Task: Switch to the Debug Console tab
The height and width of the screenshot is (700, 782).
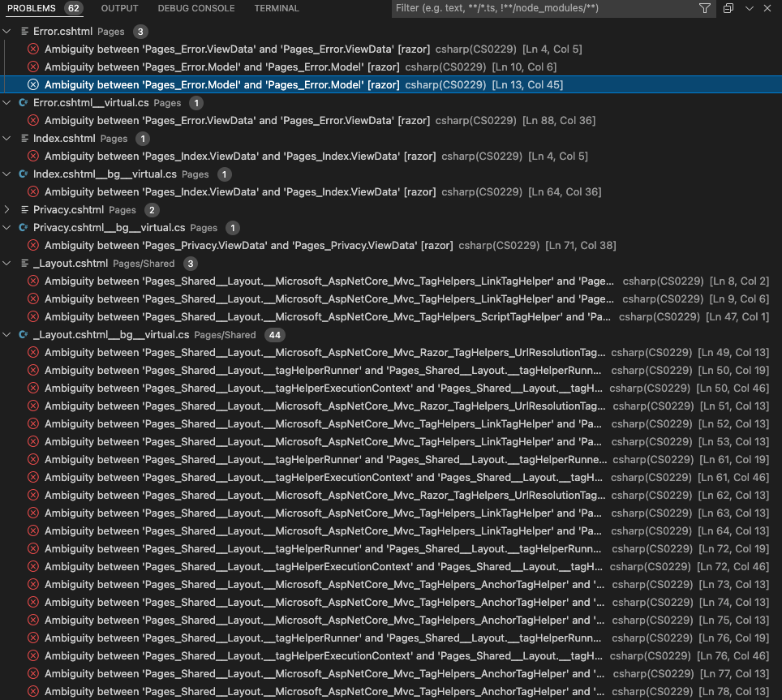Action: 196,8
